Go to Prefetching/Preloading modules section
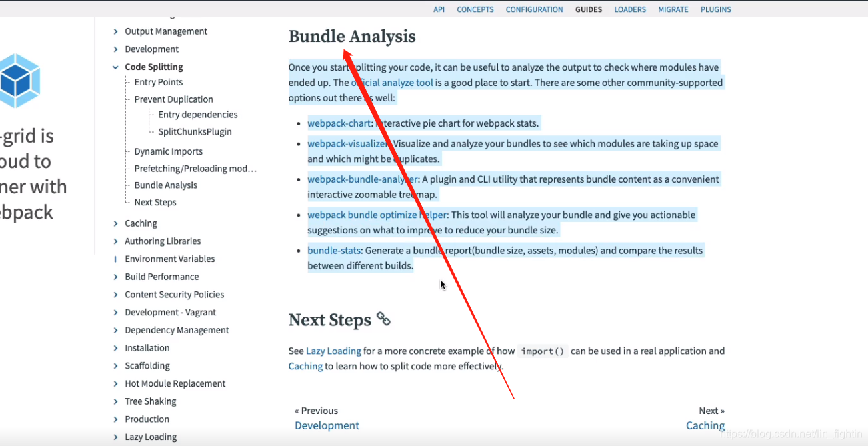The width and height of the screenshot is (868, 446). [x=195, y=169]
